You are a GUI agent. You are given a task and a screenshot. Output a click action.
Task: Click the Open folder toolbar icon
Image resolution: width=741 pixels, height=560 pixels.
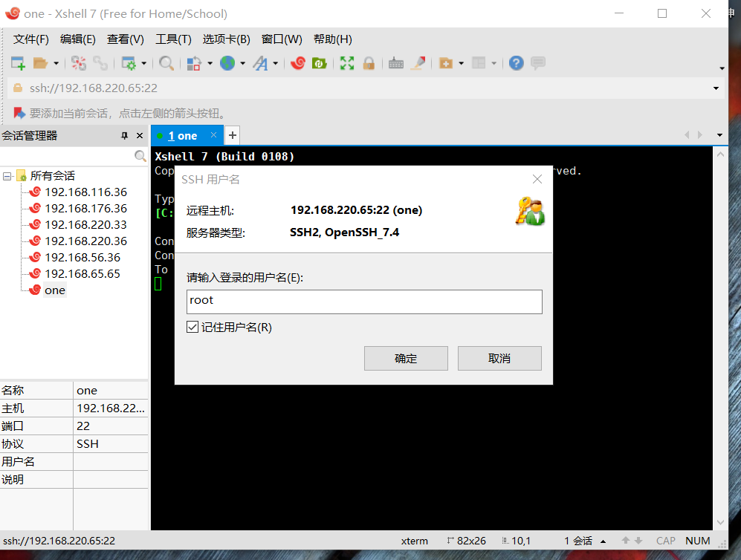click(40, 63)
